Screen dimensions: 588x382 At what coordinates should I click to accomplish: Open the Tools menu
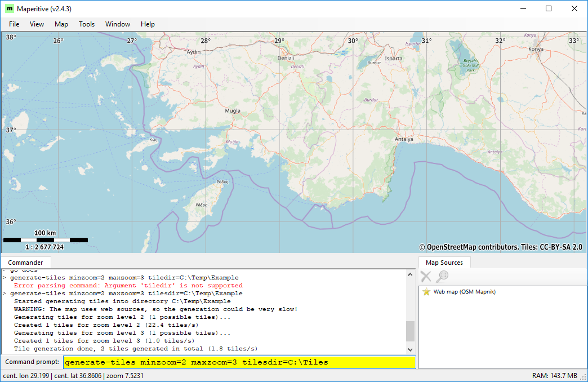pos(86,24)
